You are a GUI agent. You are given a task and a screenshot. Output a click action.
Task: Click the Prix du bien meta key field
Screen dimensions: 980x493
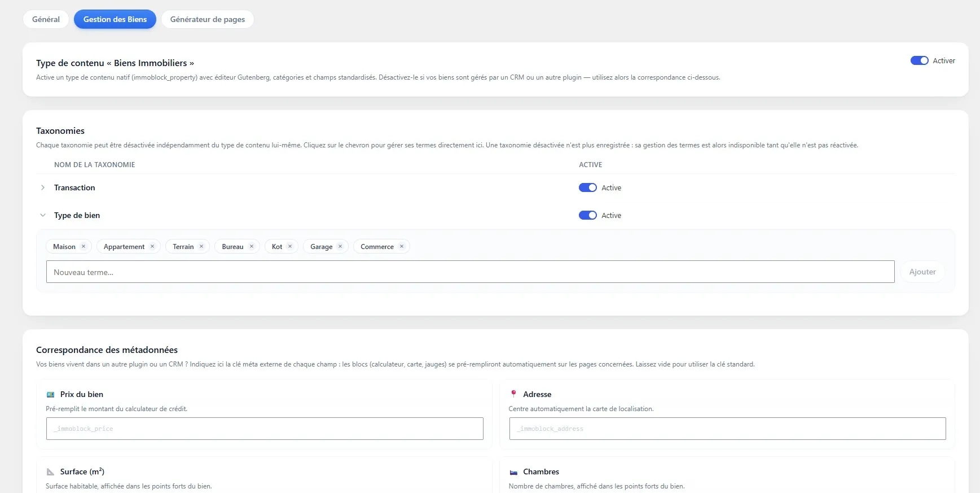(265, 429)
